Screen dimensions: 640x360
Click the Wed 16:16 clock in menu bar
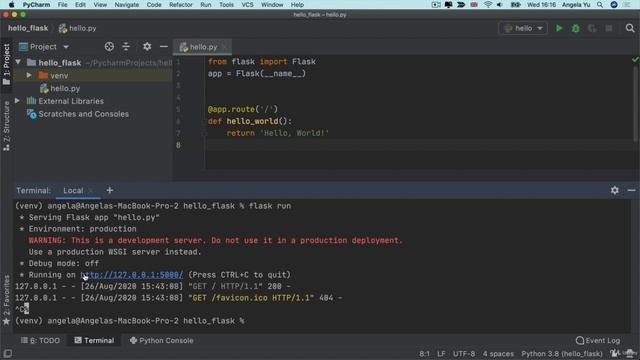point(541,4)
